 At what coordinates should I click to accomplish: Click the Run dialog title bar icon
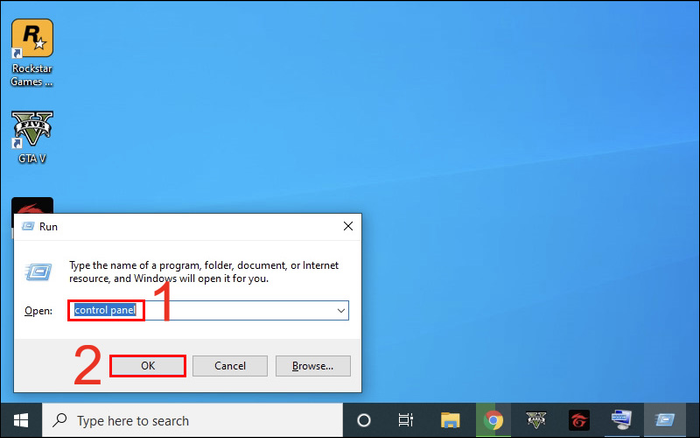(28, 226)
